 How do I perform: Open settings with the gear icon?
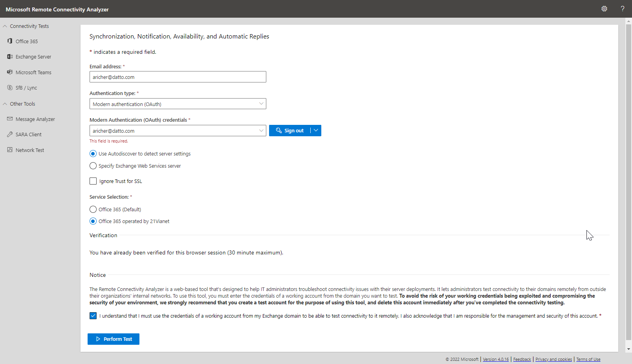[604, 9]
